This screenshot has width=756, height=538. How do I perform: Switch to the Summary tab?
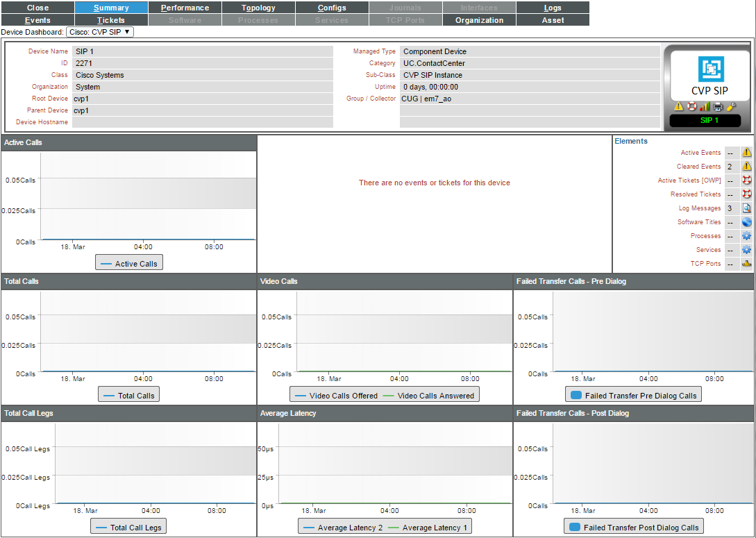click(x=111, y=8)
